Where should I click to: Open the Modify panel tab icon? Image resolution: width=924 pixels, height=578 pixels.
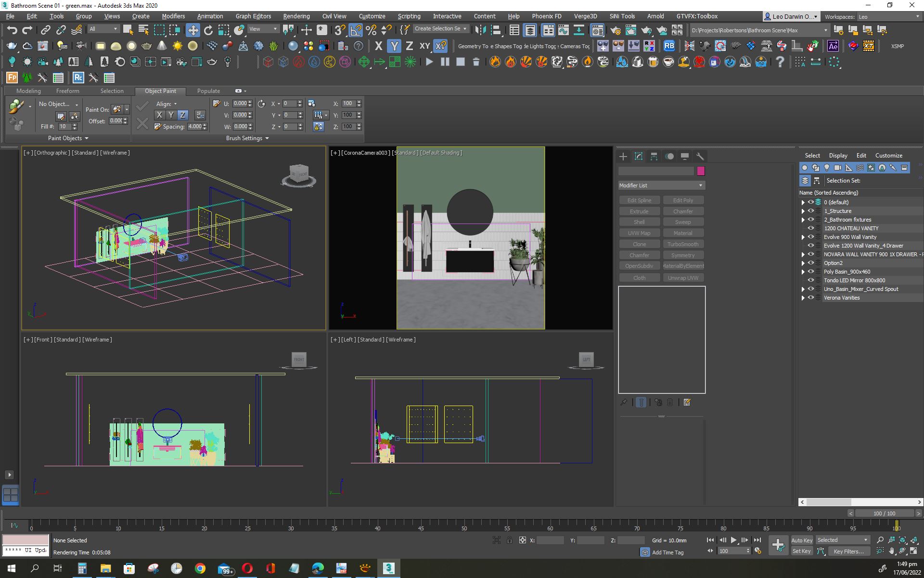coord(639,157)
